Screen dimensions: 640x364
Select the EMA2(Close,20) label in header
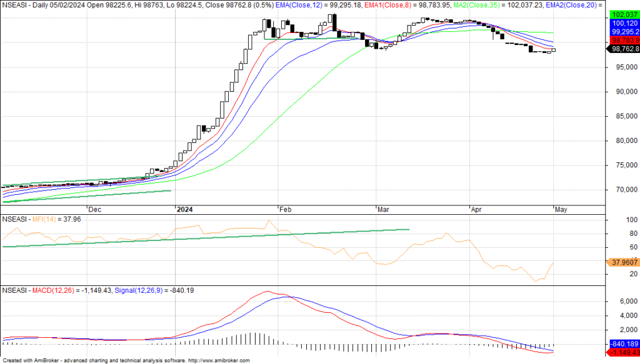coord(572,5)
